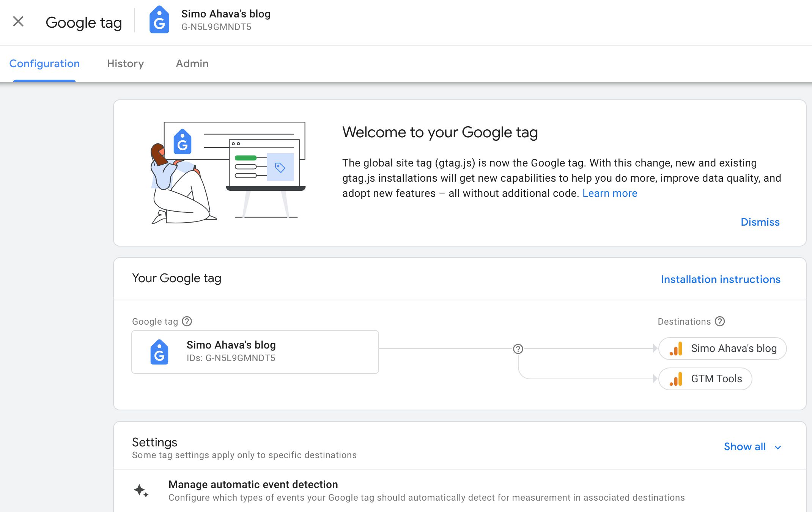Click the Settings section heading
The width and height of the screenshot is (812, 512).
tap(154, 442)
